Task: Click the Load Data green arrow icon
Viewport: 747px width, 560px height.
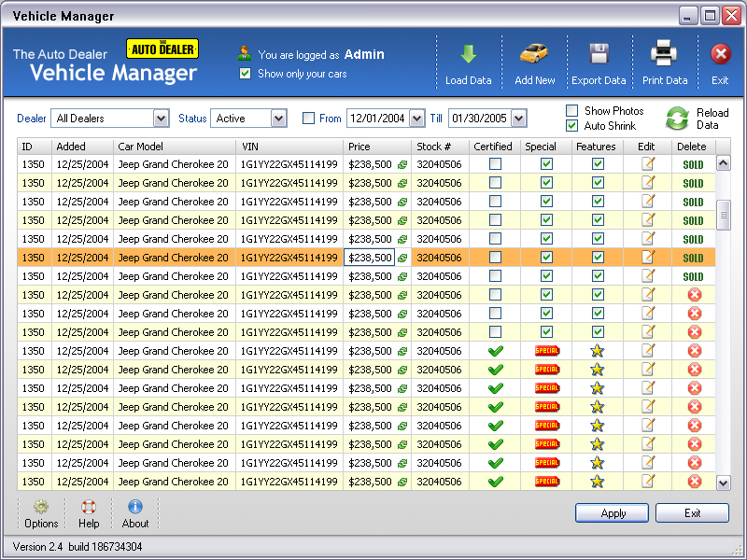Action: [468, 54]
